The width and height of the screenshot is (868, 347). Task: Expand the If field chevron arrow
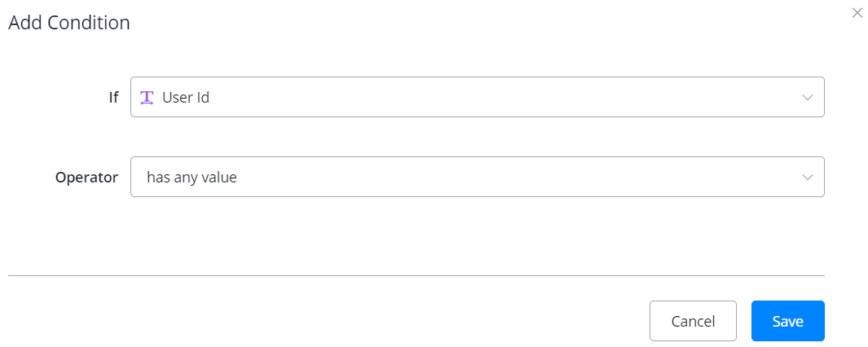pos(807,98)
